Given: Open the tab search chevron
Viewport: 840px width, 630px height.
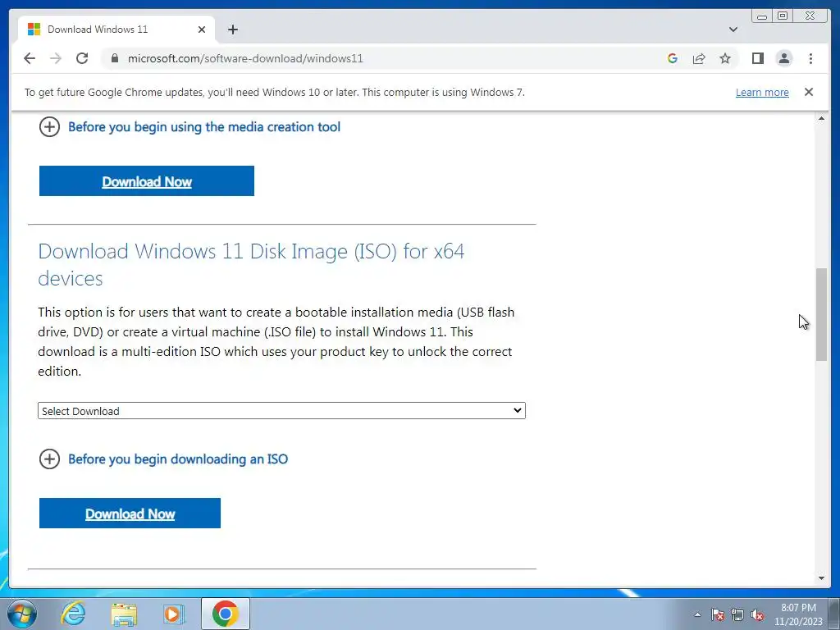Looking at the screenshot, I should tap(733, 30).
